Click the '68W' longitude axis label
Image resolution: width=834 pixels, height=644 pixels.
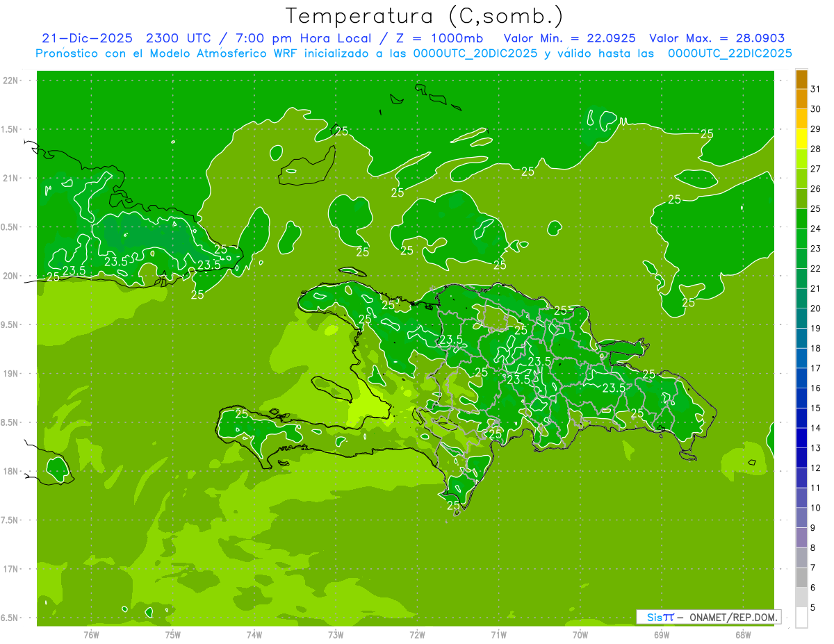tap(743, 635)
